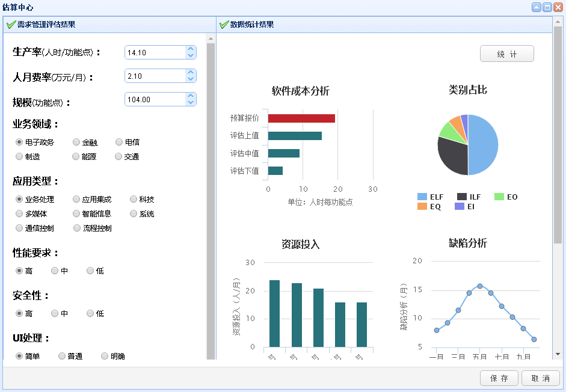Image resolution: width=566 pixels, height=392 pixels.
Task: Set 性能要求 to 中
Action: click(x=55, y=271)
